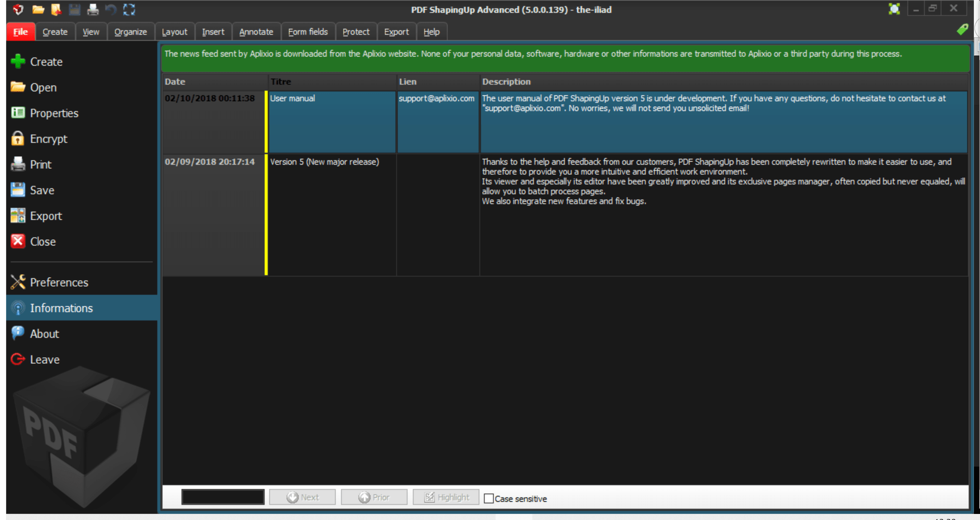The image size is (980, 520).
Task: Open the Form fields tab
Action: tap(308, 32)
